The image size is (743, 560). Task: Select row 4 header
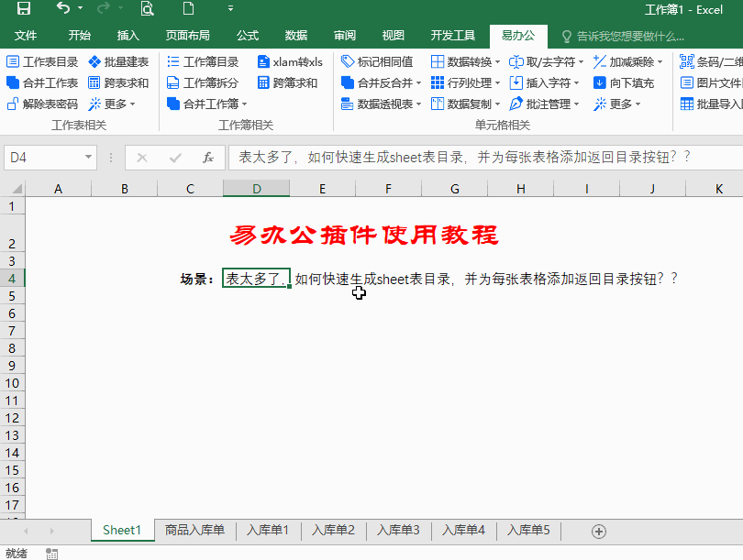(12, 279)
